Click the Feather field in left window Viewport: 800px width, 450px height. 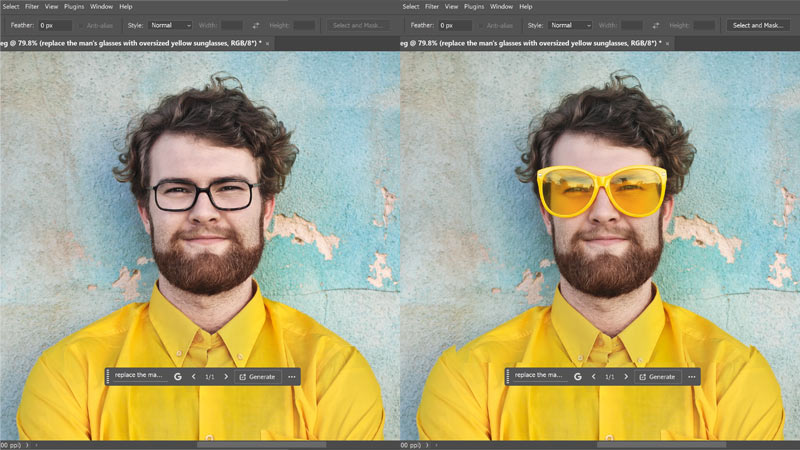(x=55, y=25)
